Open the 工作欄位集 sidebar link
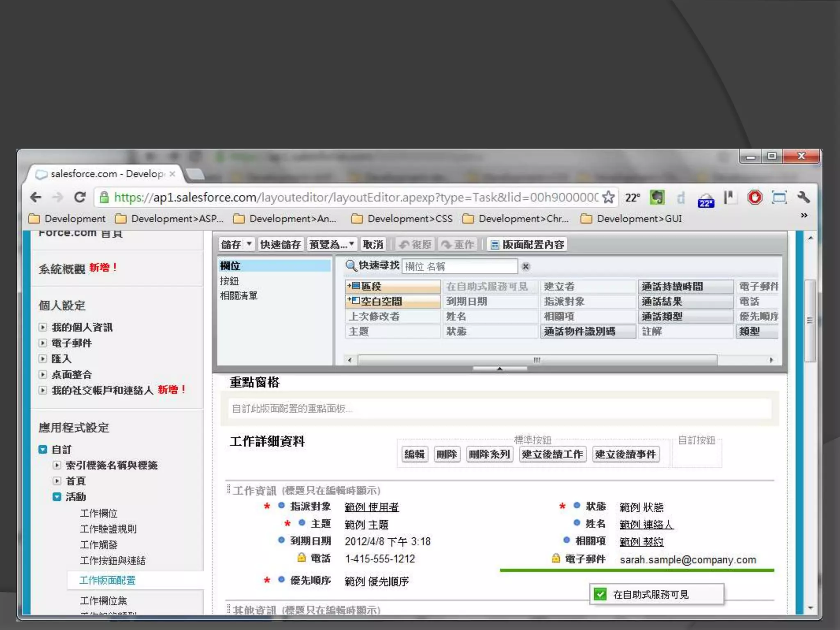The height and width of the screenshot is (630, 840). tap(103, 600)
